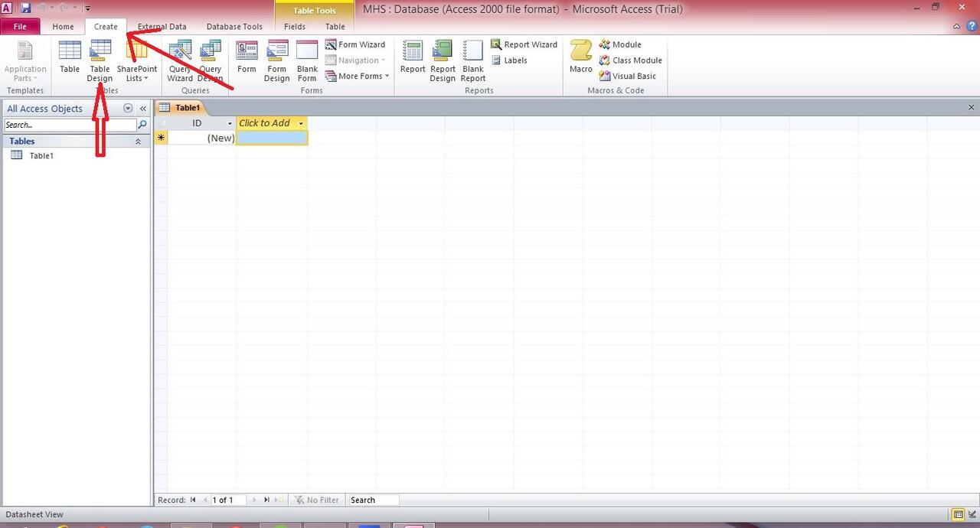The height and width of the screenshot is (528, 980).
Task: Switch to the Home tab
Action: pos(63,27)
